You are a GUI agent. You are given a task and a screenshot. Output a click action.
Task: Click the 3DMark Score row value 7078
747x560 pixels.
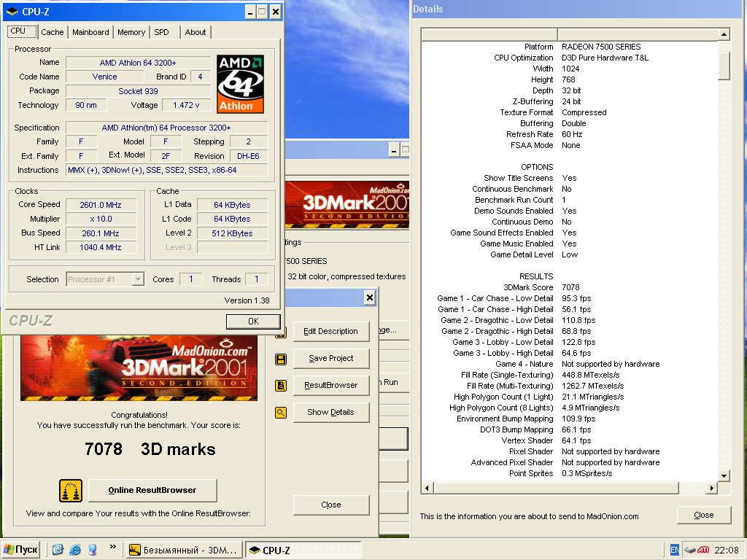570,287
